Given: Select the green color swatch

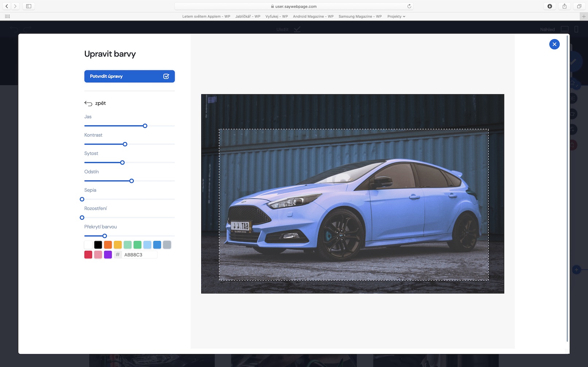Looking at the screenshot, I should 137,245.
